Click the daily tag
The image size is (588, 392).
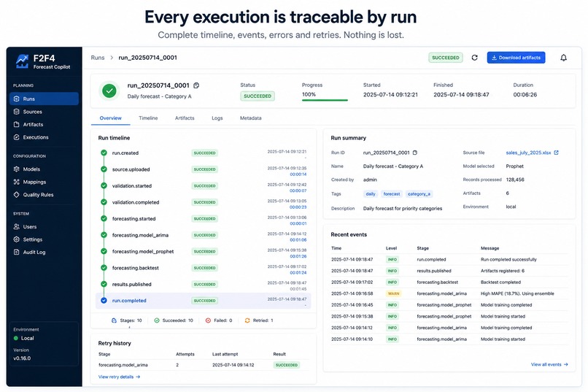point(371,194)
